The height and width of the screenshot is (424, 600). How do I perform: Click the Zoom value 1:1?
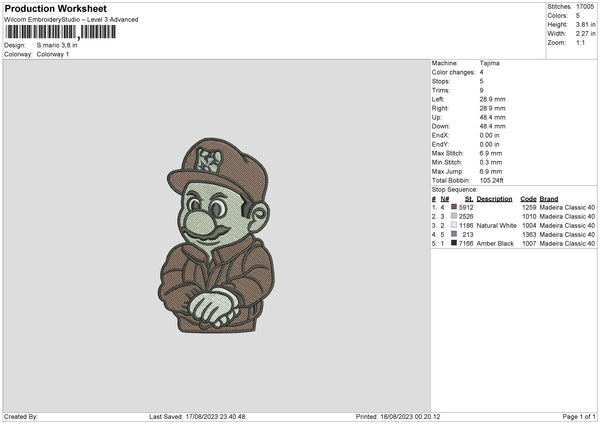coord(580,42)
